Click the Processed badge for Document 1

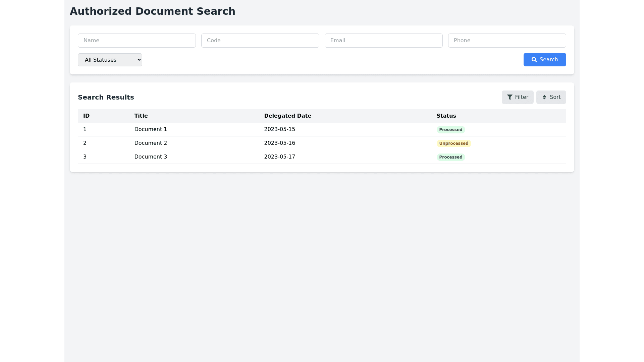pos(451,129)
